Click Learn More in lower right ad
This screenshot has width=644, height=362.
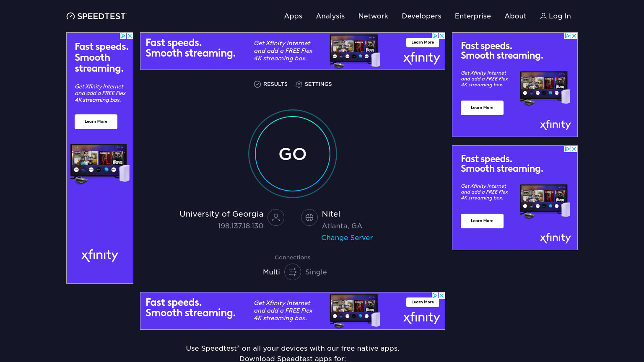(x=482, y=221)
